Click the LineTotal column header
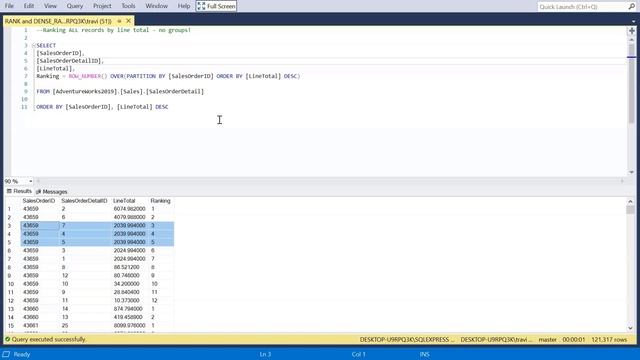 (124, 201)
